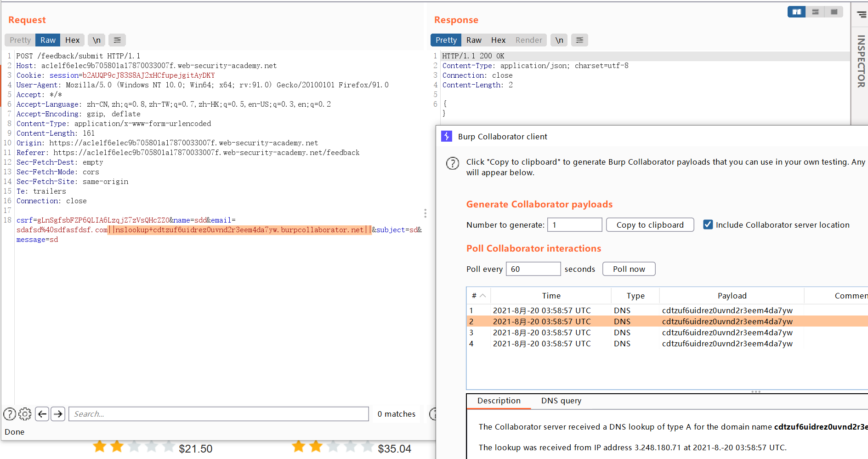
Task: Click the request Search field
Action: 219,414
